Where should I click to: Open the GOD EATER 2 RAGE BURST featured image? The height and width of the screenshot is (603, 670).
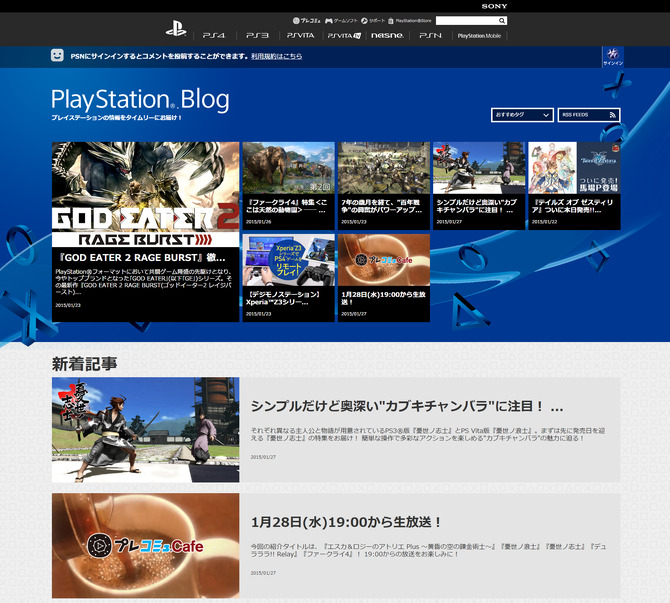(145, 194)
